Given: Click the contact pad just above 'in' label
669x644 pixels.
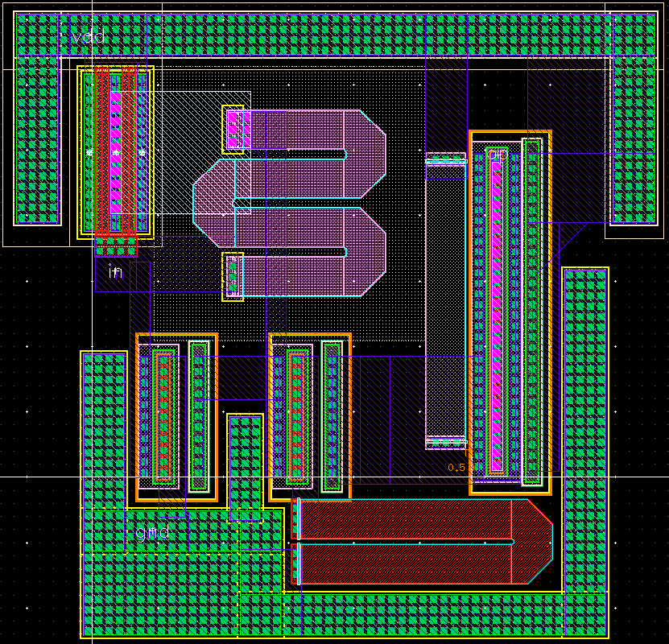Looking at the screenshot, I should (x=115, y=245).
